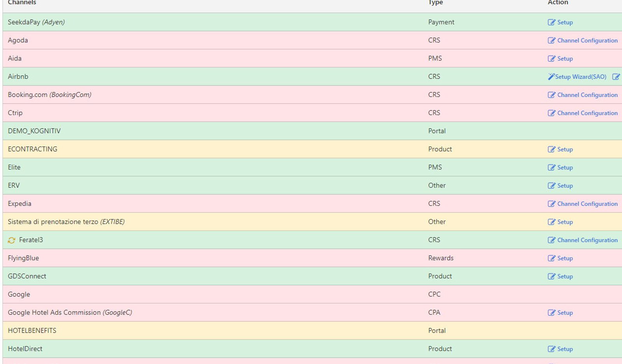
Task: Click the edit icon in the ERV row
Action: [x=551, y=186]
